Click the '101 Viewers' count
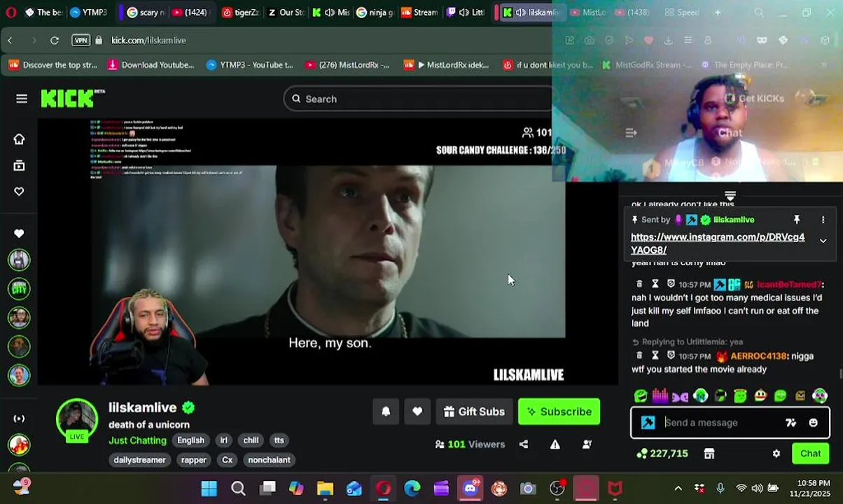 click(x=470, y=444)
